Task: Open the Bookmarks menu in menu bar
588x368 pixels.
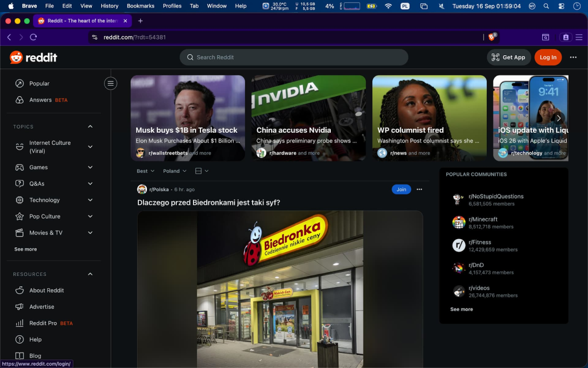Action: (140, 6)
